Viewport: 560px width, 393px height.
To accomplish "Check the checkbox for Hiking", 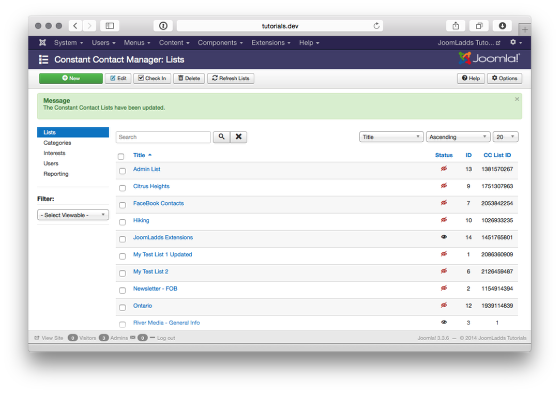I will pyautogui.click(x=122, y=222).
